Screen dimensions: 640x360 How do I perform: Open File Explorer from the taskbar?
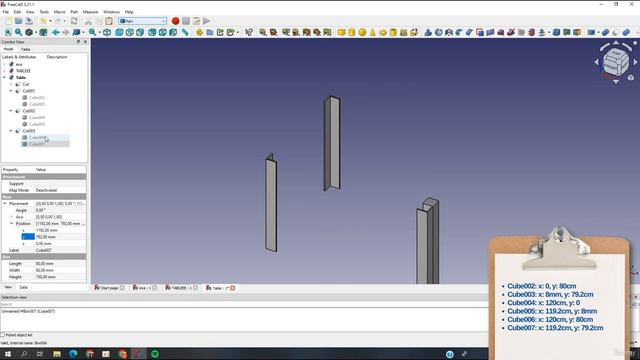click(57, 354)
